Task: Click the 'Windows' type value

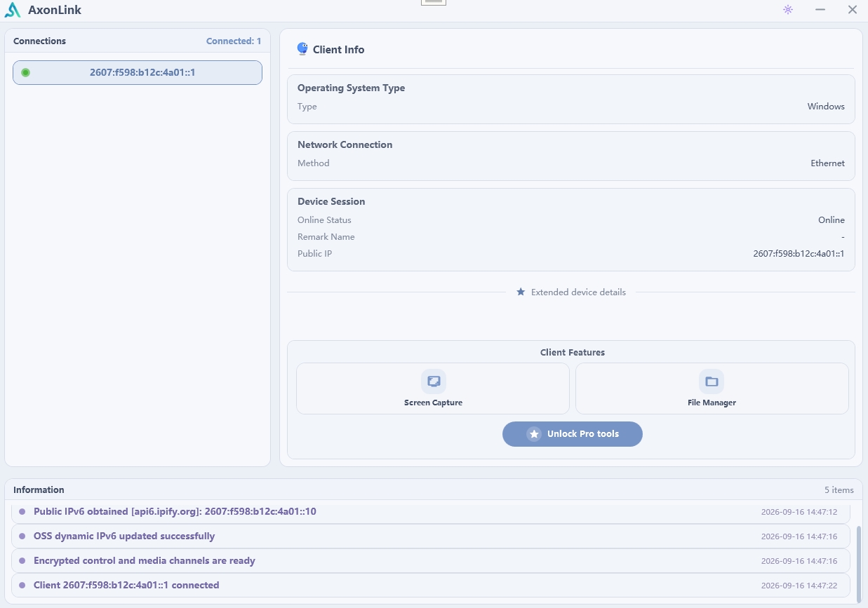Action: point(826,107)
